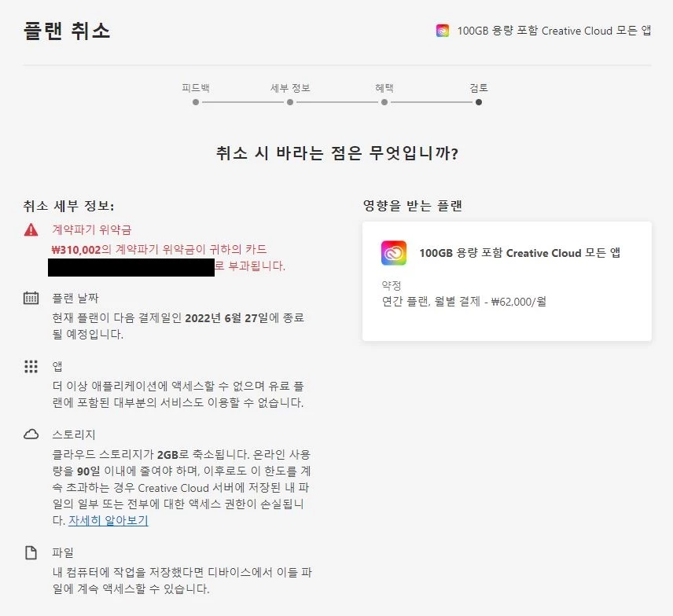This screenshot has height=616, width=673.
Task: Click the 영향을 받는 플랜 heading
Action: (413, 206)
